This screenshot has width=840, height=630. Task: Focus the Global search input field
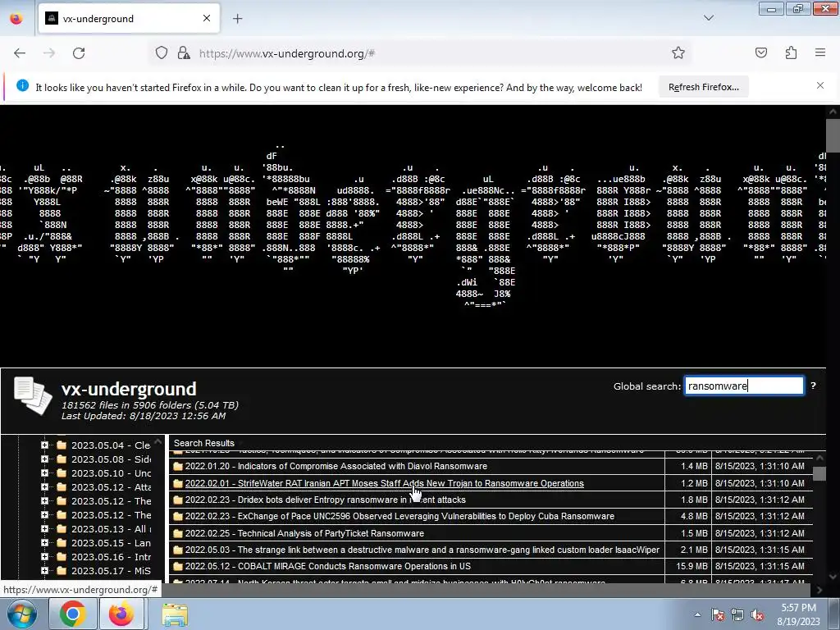coord(744,386)
